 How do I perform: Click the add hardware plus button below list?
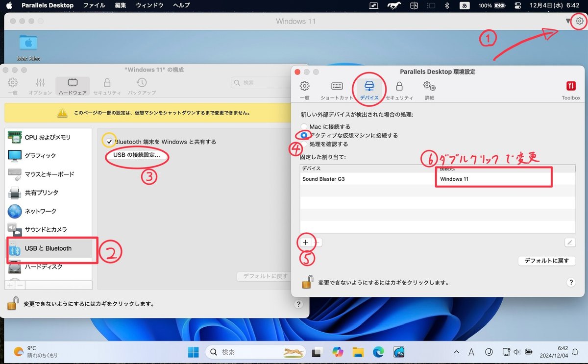click(10, 285)
